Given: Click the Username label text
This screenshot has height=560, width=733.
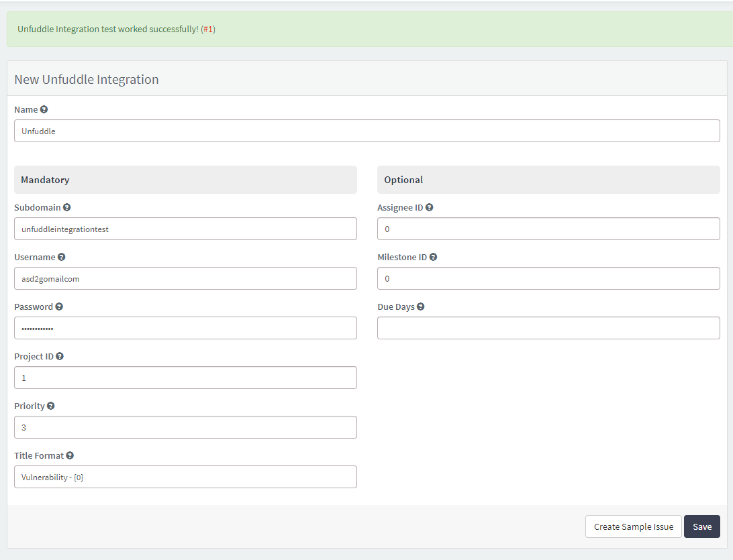Looking at the screenshot, I should tap(35, 257).
